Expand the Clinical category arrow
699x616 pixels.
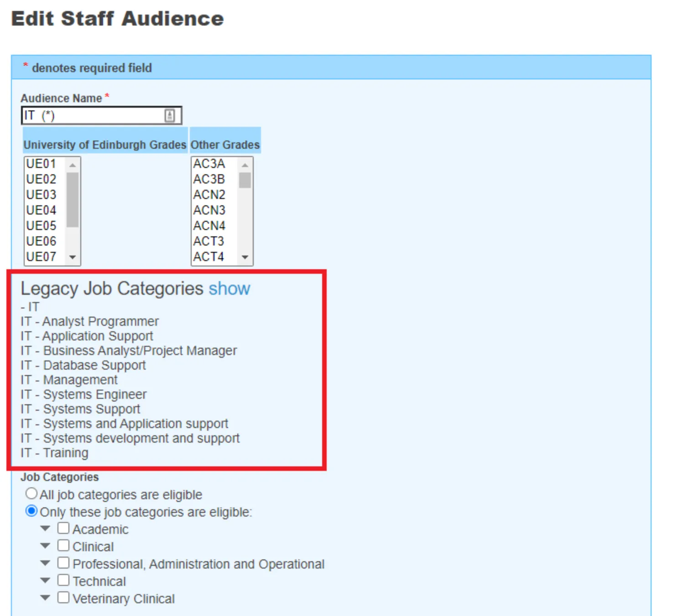(45, 546)
